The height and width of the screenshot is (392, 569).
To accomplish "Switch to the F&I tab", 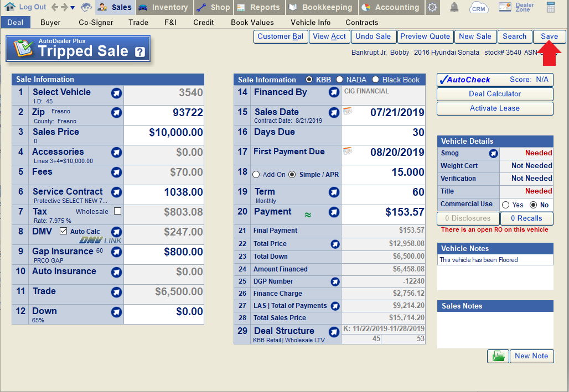I will 170,23.
